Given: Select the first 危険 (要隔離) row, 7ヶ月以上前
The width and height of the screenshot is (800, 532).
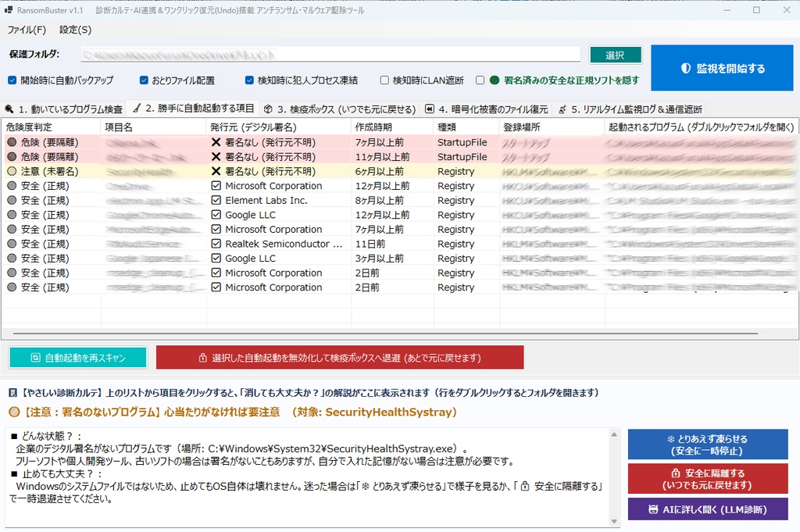Looking at the screenshot, I should pos(401,142).
